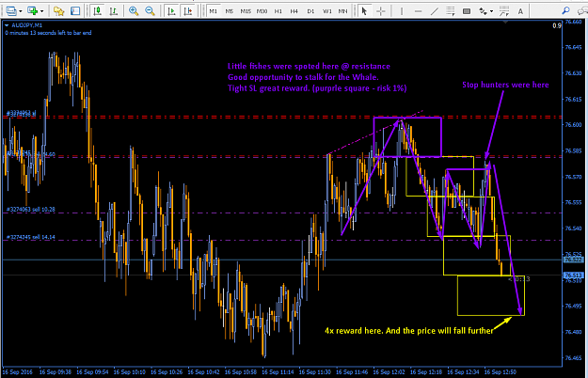Switch to the D1 timeframe
Screen dimensions: 588x378
tap(310, 11)
